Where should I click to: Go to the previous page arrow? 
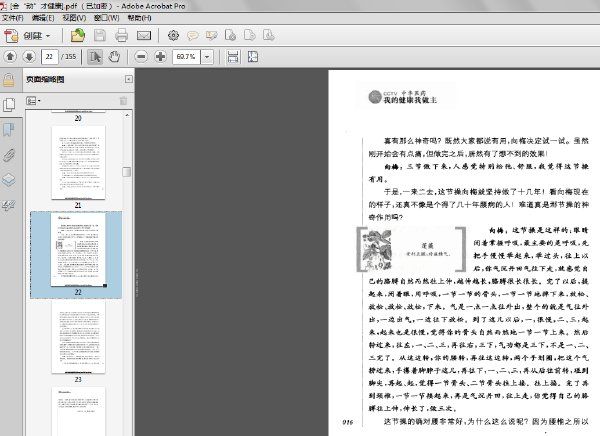(10, 57)
